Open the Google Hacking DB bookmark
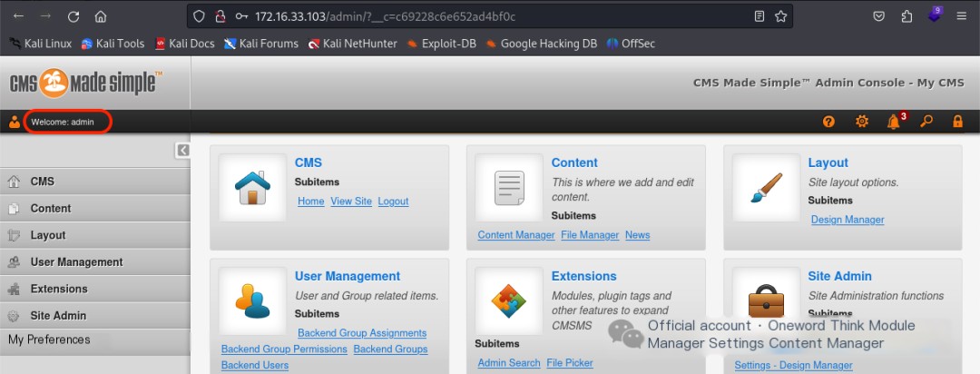The height and width of the screenshot is (374, 980). 541,44
